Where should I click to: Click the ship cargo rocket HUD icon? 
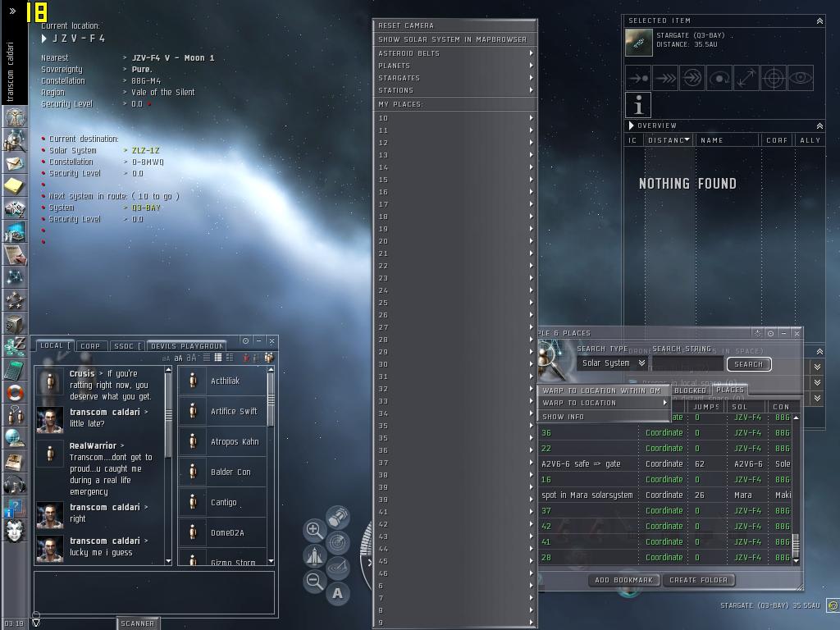tap(314, 555)
